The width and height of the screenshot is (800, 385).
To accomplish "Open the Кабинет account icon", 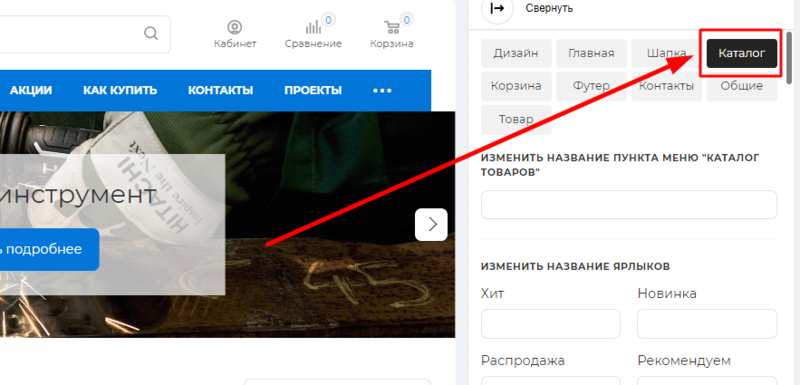I will pyautogui.click(x=235, y=27).
